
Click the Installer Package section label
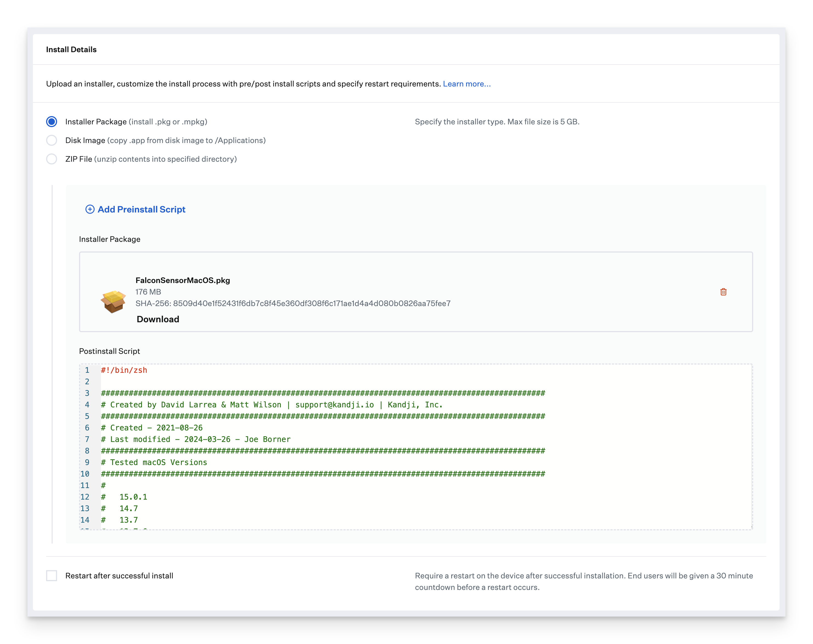pyautogui.click(x=109, y=239)
